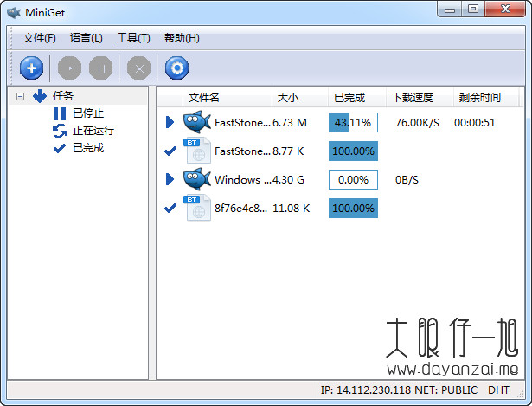Image resolution: width=532 pixels, height=406 pixels.
Task: Click the 00:00:51 remaining time
Action: pyautogui.click(x=475, y=123)
